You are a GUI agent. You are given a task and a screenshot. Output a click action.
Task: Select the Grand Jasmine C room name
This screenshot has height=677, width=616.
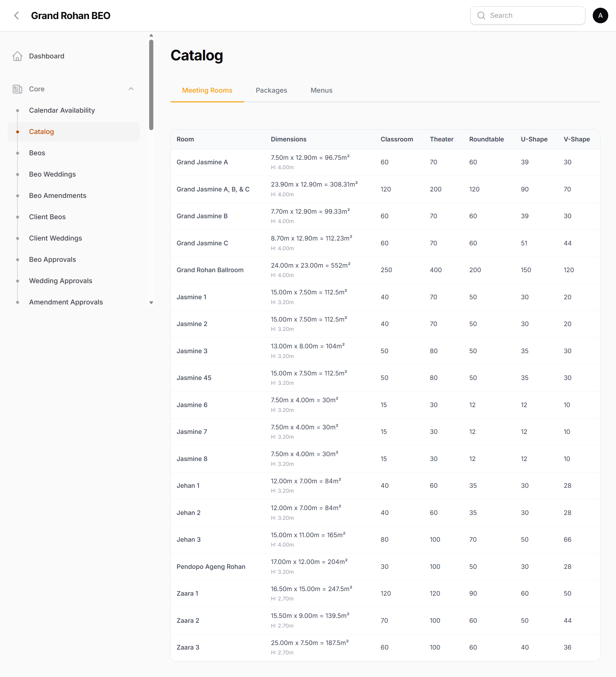tap(202, 243)
